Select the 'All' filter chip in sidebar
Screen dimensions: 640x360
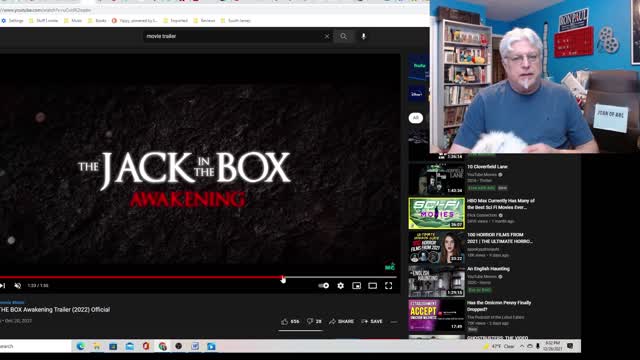point(416,118)
